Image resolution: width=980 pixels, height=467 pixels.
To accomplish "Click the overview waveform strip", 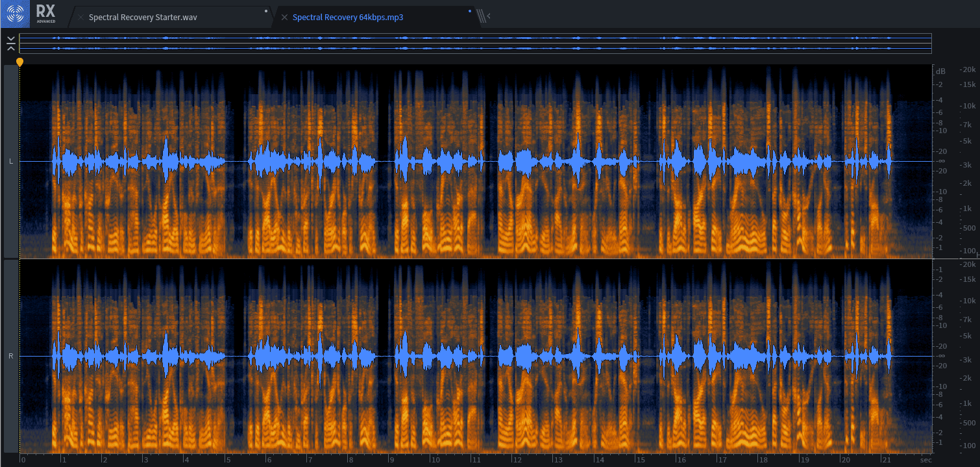I will pyautogui.click(x=475, y=44).
